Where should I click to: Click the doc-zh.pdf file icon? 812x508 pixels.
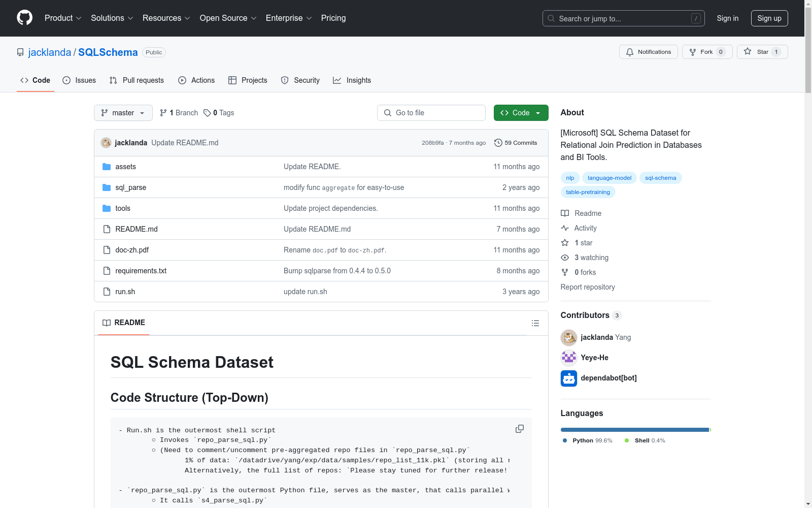point(107,250)
